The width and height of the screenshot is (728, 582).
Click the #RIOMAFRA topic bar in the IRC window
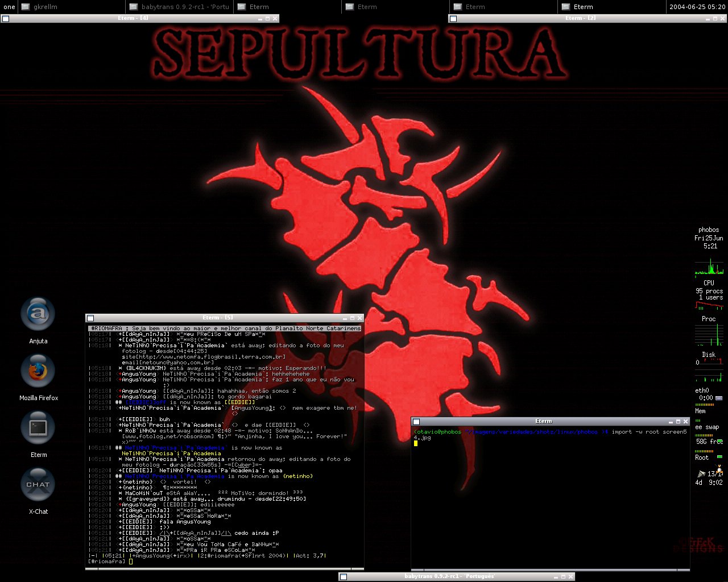[225, 329]
